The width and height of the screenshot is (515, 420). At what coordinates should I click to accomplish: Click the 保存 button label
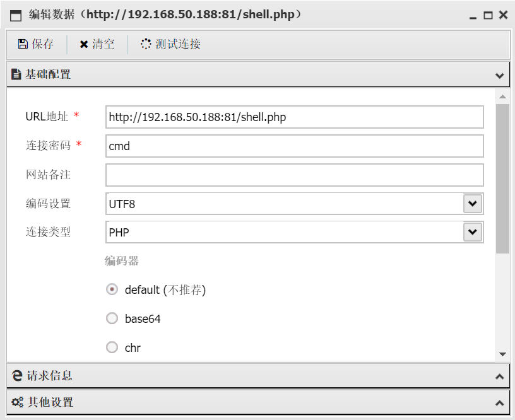pos(43,44)
